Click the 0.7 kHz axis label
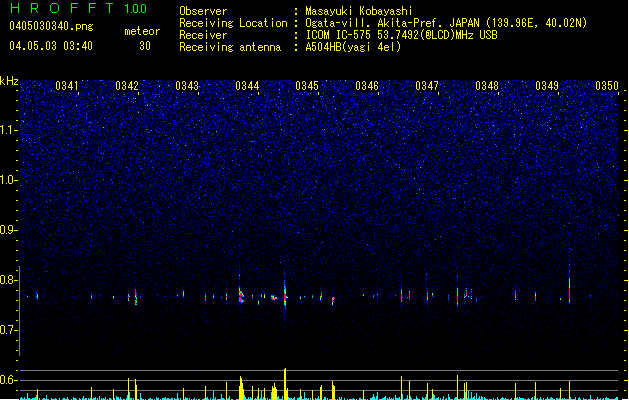The height and width of the screenshot is (400, 629). (9, 330)
